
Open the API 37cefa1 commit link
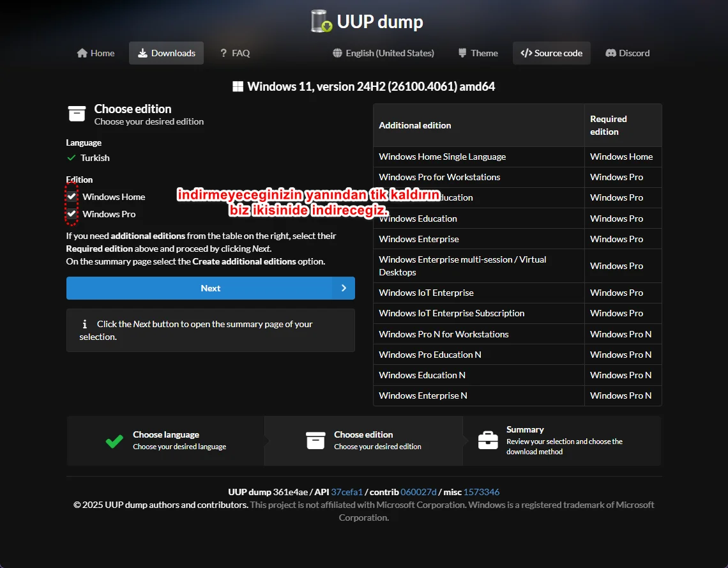point(346,492)
